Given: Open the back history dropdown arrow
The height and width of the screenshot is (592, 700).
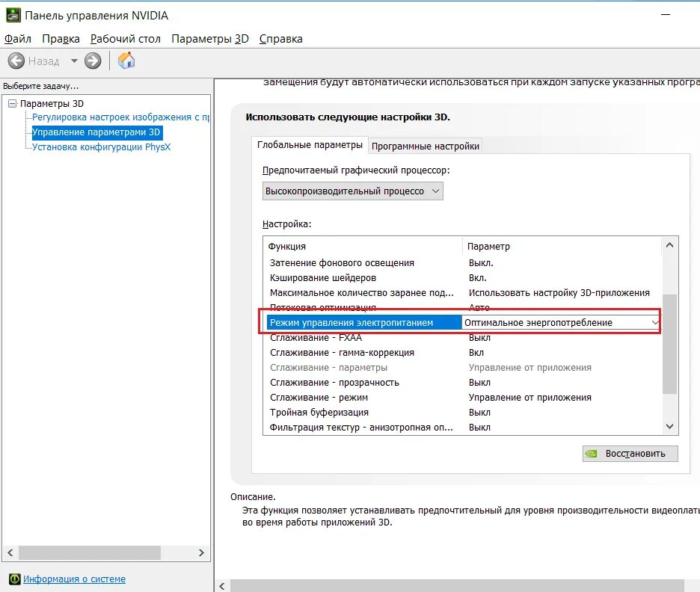Looking at the screenshot, I should [74, 61].
